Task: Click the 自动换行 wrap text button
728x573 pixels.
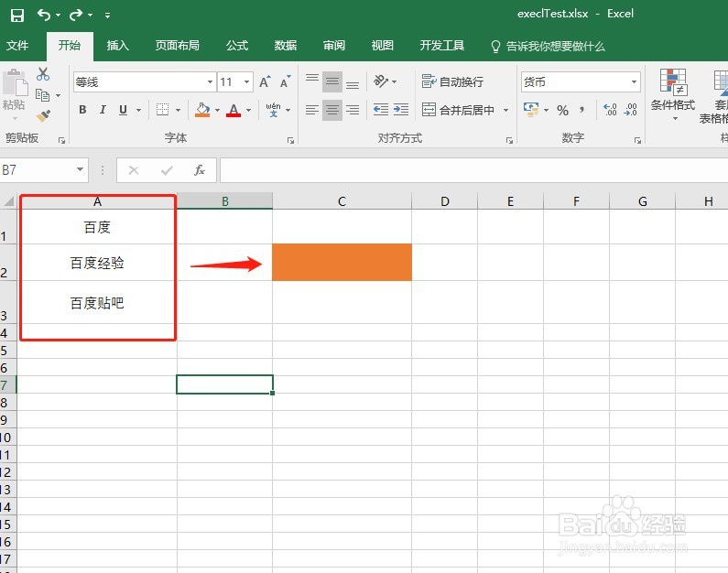Action: click(x=452, y=81)
